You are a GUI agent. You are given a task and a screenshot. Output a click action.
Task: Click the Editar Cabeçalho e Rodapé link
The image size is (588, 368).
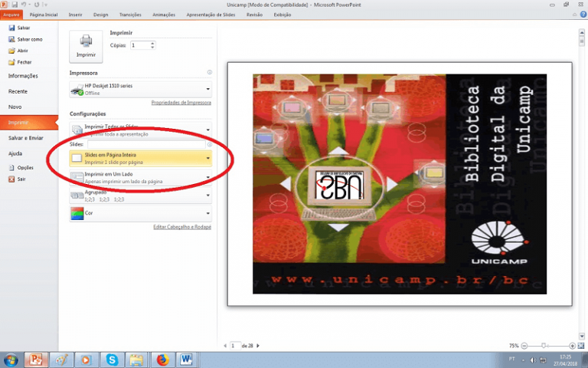182,227
